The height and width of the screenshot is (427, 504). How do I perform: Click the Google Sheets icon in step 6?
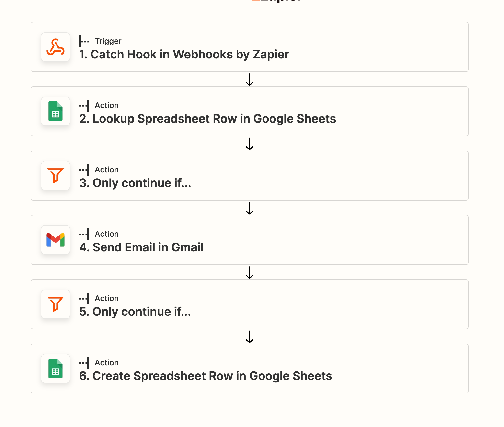tap(56, 369)
